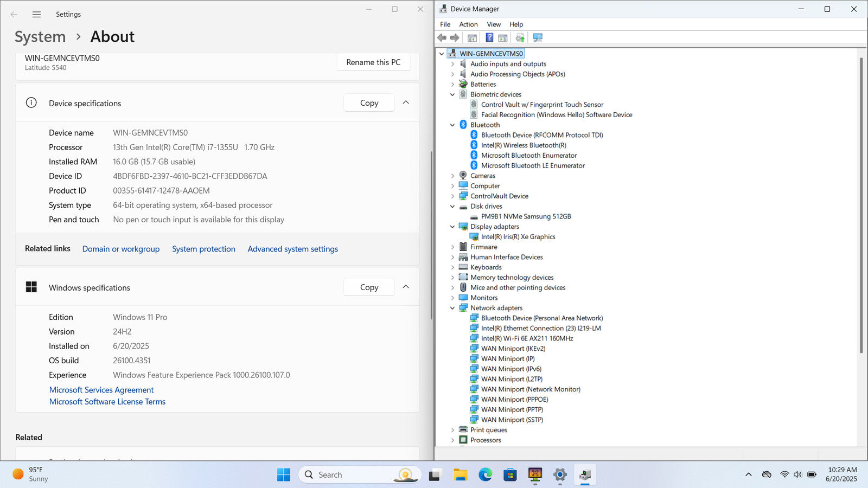Screen dimensions: 868x488
Task: Click the System breadcrumb in Settings
Action: [x=40, y=37]
